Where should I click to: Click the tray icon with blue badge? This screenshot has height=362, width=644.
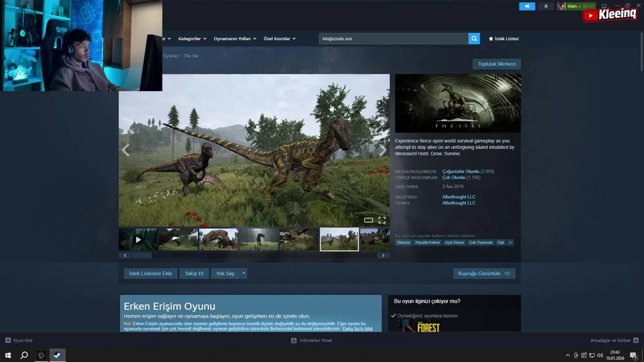tap(584, 355)
